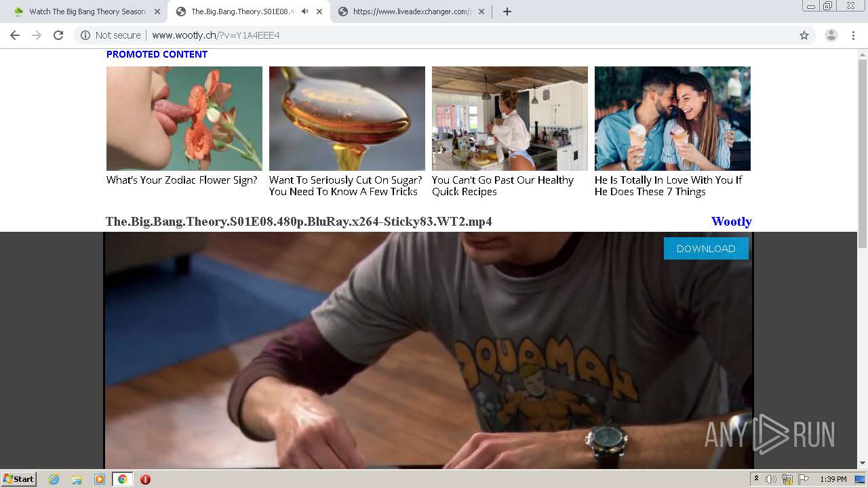The height and width of the screenshot is (488, 868).
Task: Open the couple with ice cream ad image
Action: [x=673, y=119]
